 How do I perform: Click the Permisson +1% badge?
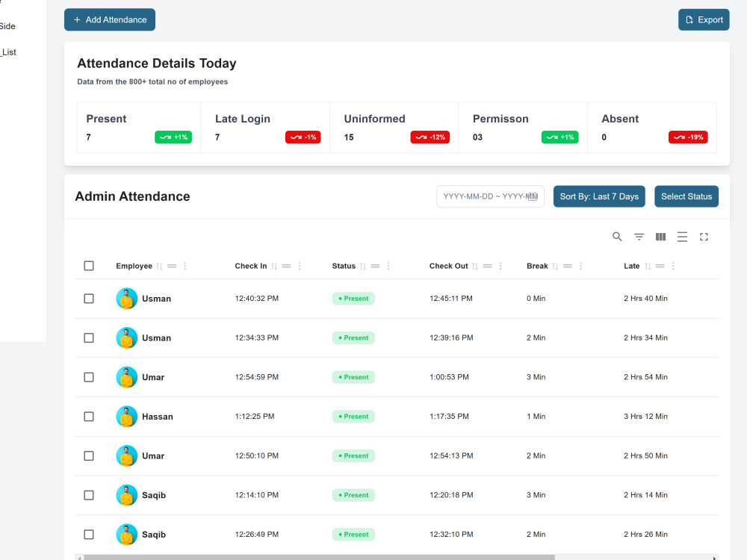(560, 137)
